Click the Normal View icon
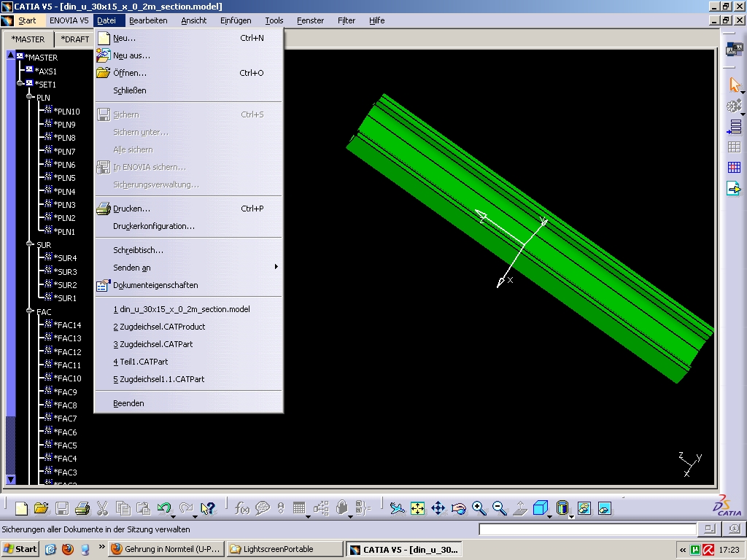The image size is (747, 560). pos(519,508)
